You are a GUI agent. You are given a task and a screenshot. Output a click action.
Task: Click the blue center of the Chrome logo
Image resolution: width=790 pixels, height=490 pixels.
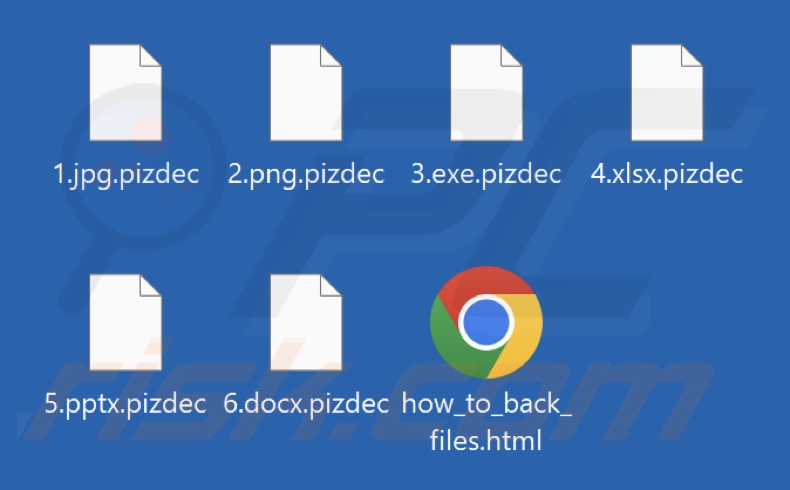(486, 322)
